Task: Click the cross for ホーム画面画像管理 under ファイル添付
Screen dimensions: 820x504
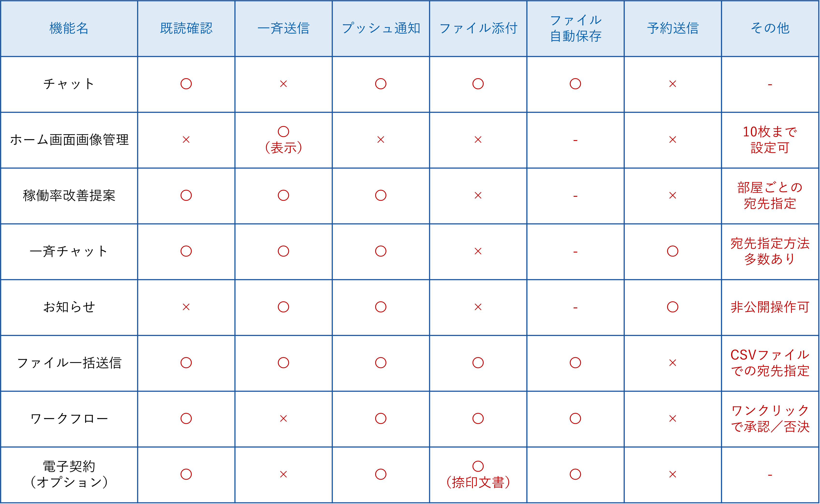Action: (x=478, y=140)
